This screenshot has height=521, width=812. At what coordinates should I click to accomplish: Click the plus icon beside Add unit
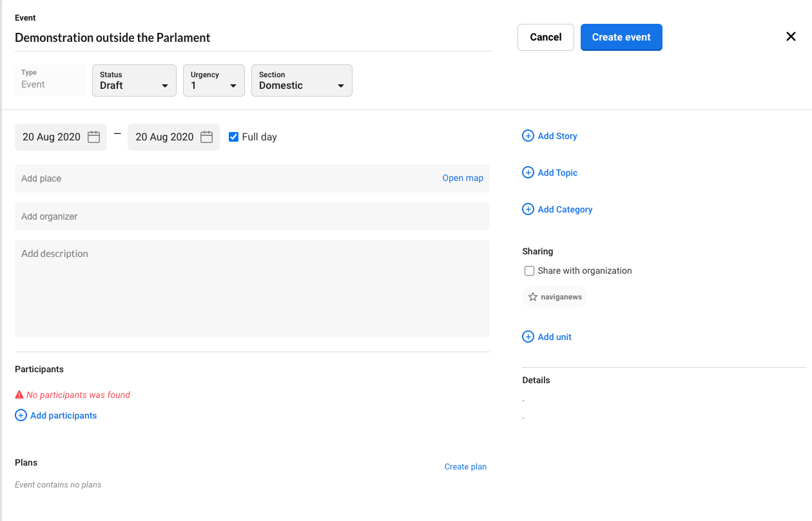point(528,337)
